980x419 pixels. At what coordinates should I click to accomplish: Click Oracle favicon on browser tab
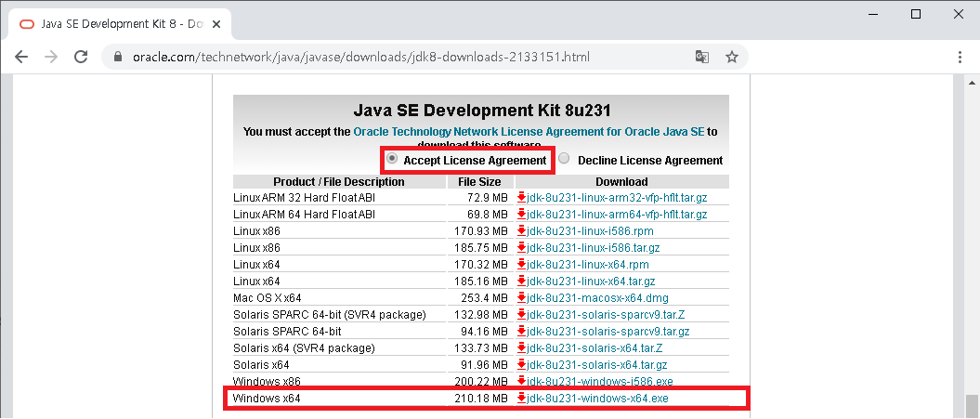[x=27, y=24]
